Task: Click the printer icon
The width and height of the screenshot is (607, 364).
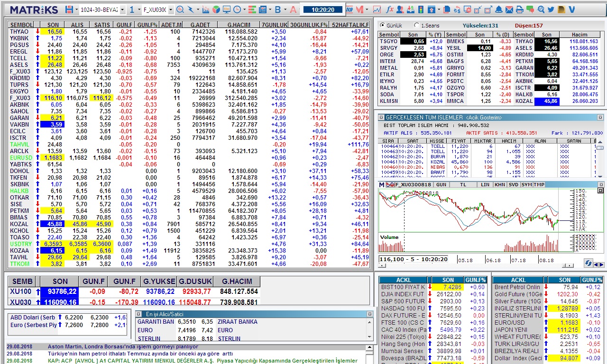Action: [x=520, y=9]
